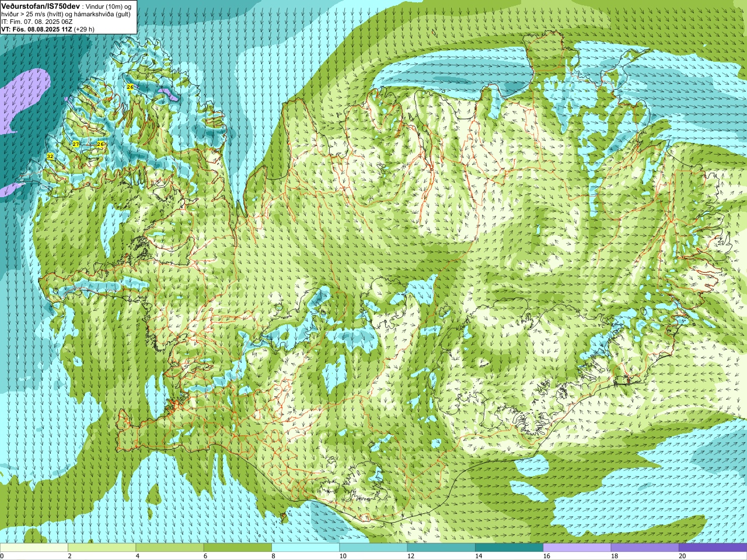This screenshot has width=747, height=560.
Task: Click the 16–18 m/s light purple legend swatch
Action: (577, 548)
